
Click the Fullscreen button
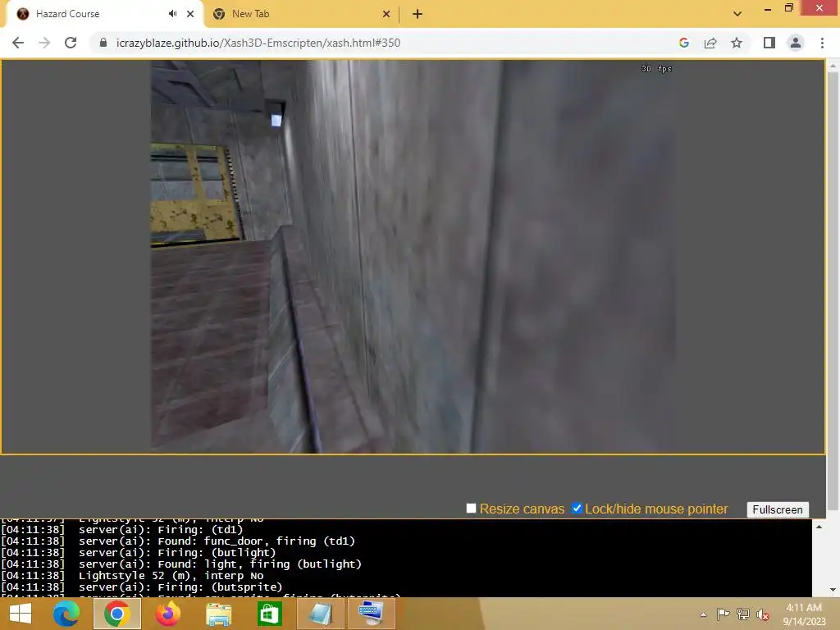[778, 509]
